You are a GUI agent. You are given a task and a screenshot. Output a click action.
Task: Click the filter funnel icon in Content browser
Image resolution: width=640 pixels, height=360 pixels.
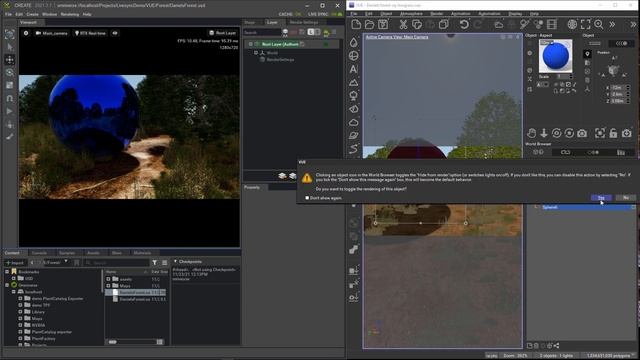tap(155, 262)
